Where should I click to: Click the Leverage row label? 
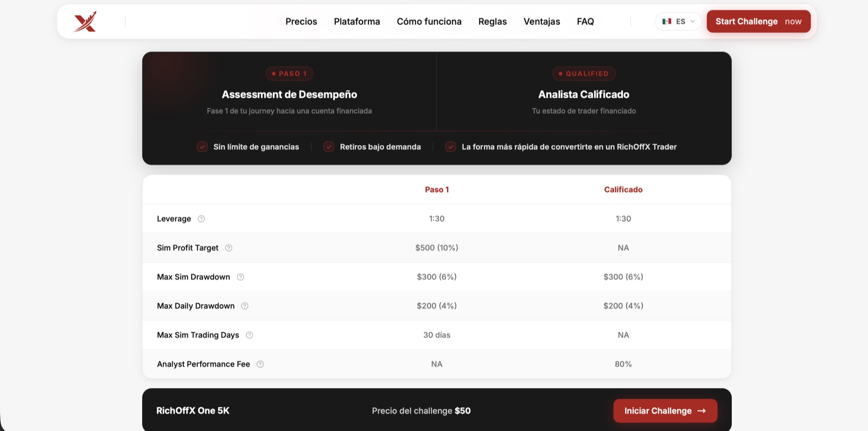[174, 219]
